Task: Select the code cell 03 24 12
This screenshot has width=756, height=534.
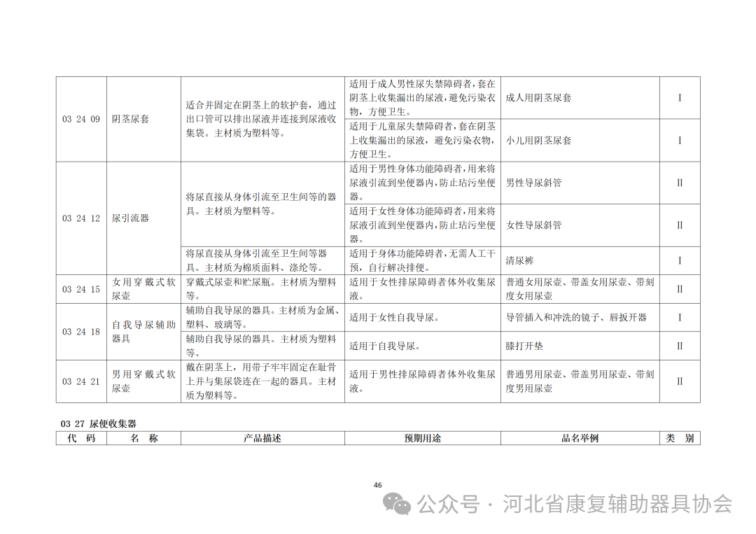Action: pyautogui.click(x=80, y=218)
